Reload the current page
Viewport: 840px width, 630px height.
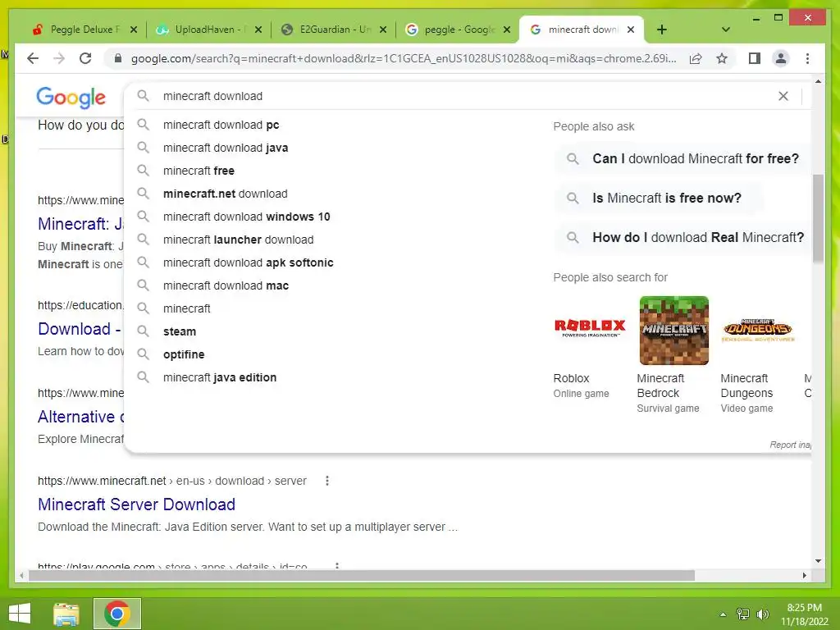[x=85, y=58]
